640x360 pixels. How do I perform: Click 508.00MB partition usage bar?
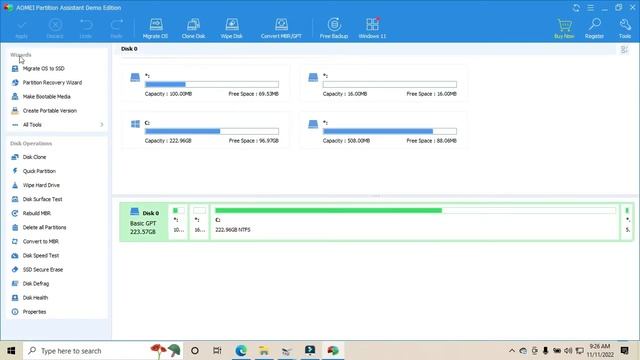click(390, 131)
